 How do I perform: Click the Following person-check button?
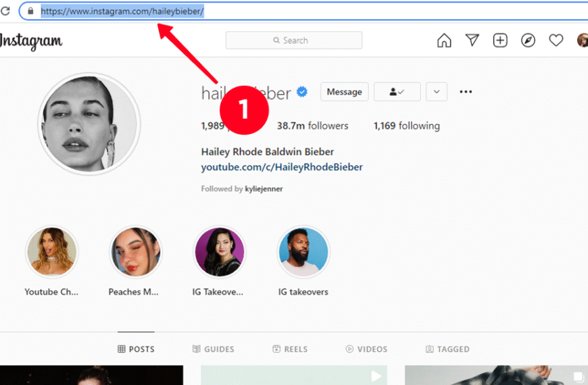[x=397, y=92]
